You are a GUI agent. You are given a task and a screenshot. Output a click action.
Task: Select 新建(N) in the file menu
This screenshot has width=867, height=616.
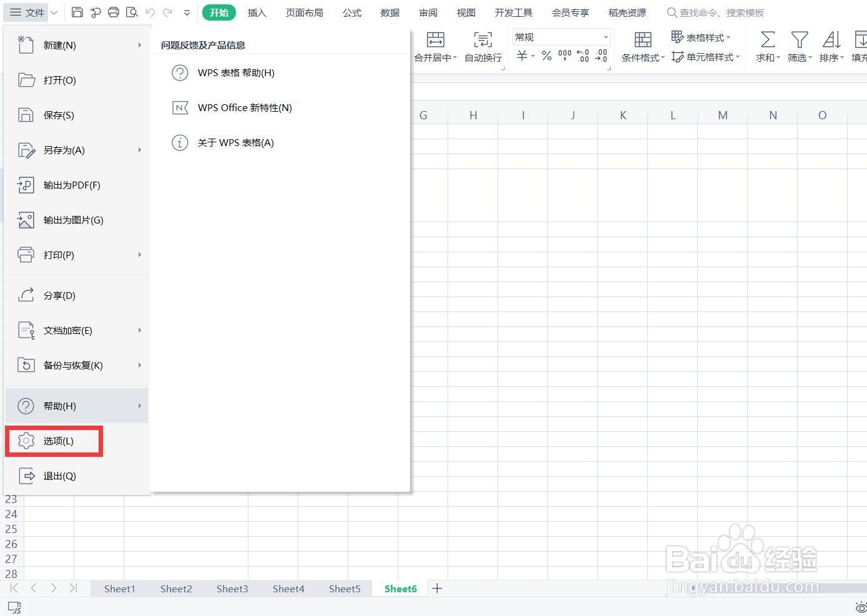(x=77, y=45)
